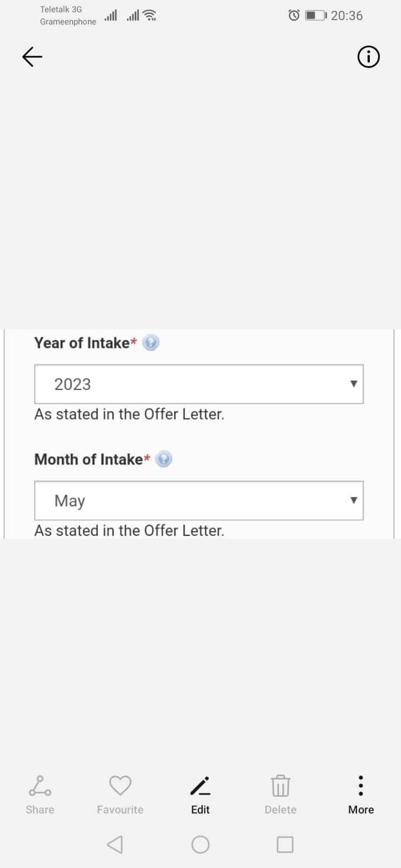Tap the Delete trash icon
The width and height of the screenshot is (401, 868).
coord(280,794)
